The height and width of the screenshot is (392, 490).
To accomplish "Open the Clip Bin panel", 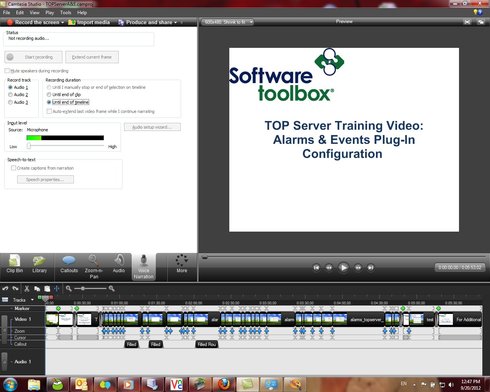I will tap(15, 264).
